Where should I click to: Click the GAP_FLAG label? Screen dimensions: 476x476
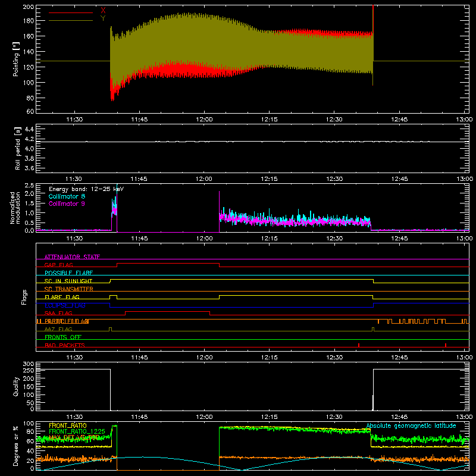[58, 265]
